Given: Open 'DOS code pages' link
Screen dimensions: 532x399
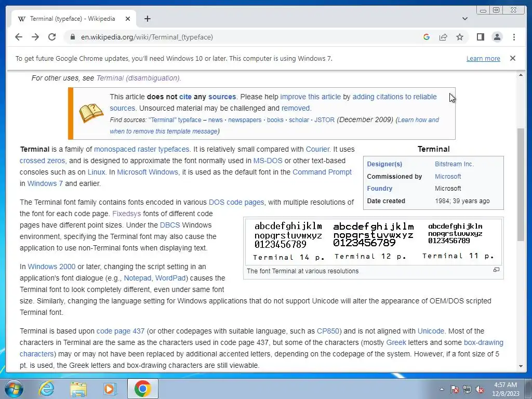Looking at the screenshot, I should pyautogui.click(x=236, y=202).
